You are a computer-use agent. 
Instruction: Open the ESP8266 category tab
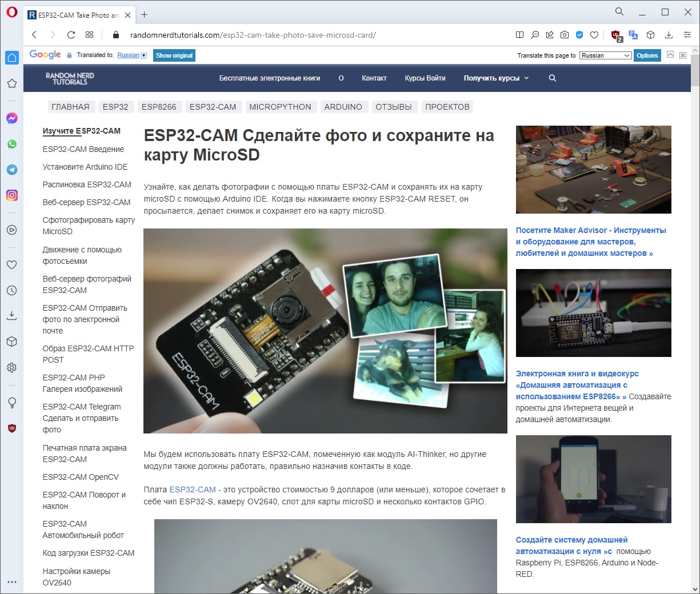point(159,107)
